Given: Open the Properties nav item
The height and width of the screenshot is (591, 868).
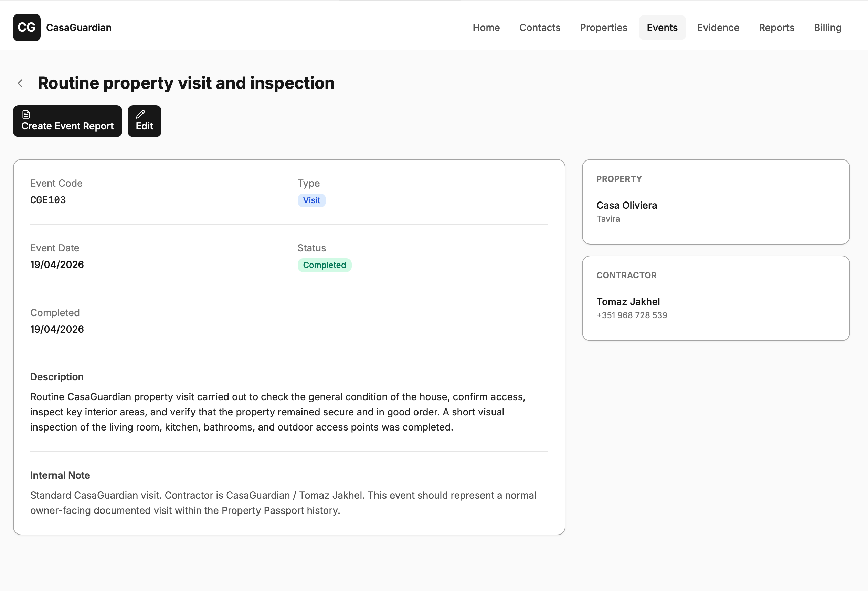Looking at the screenshot, I should [603, 27].
